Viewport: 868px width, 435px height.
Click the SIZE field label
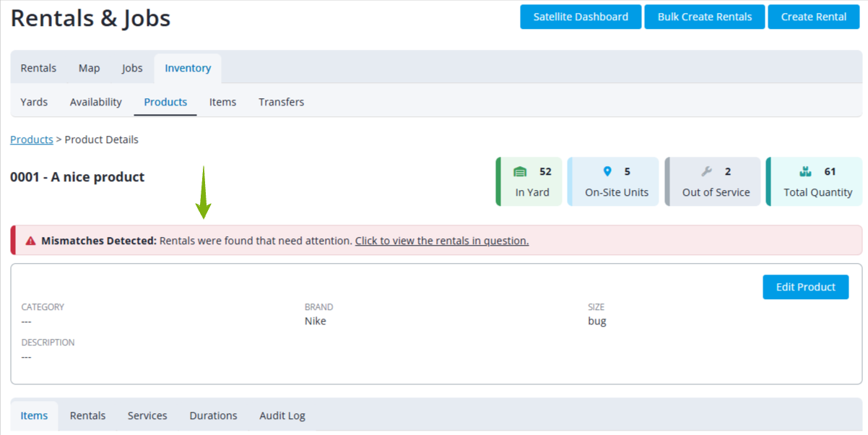coord(596,307)
